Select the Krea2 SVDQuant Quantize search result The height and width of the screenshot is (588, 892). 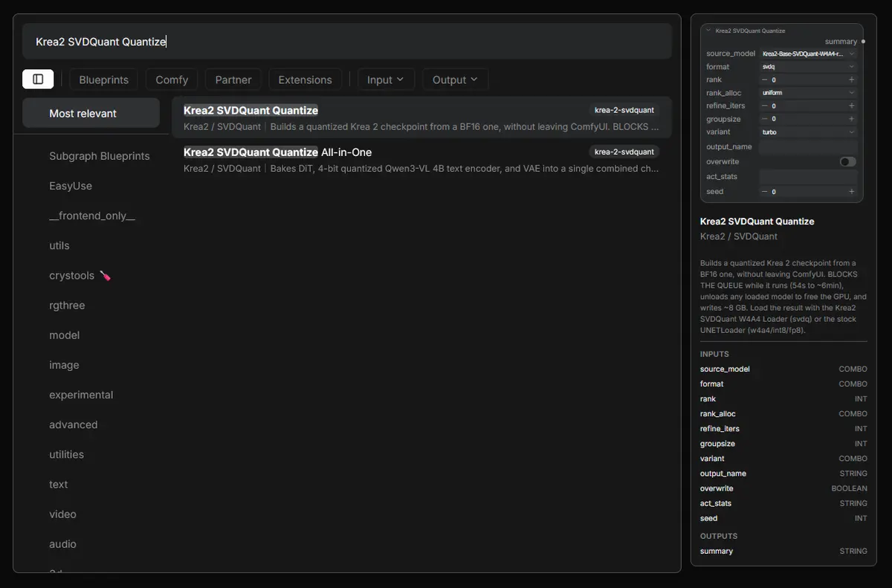coord(421,117)
